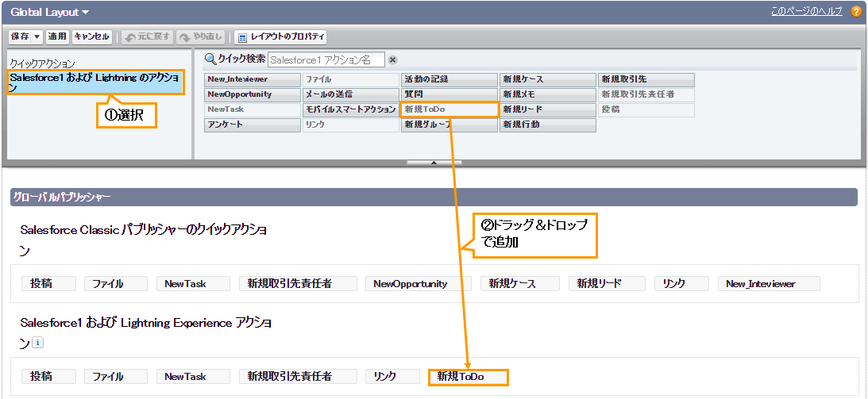Click ファイル in the Lightning Experience actions
The height and width of the screenshot is (399, 868).
tap(116, 376)
